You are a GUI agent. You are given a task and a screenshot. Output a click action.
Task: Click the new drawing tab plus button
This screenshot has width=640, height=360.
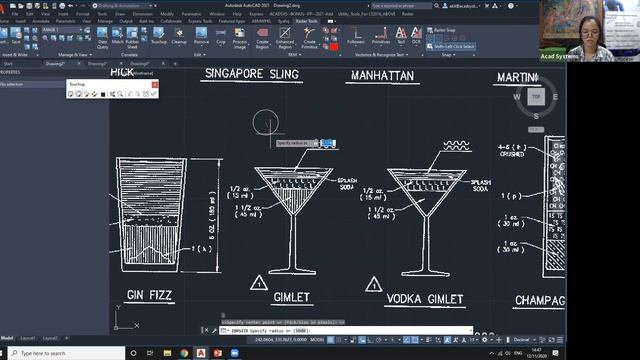(x=176, y=64)
